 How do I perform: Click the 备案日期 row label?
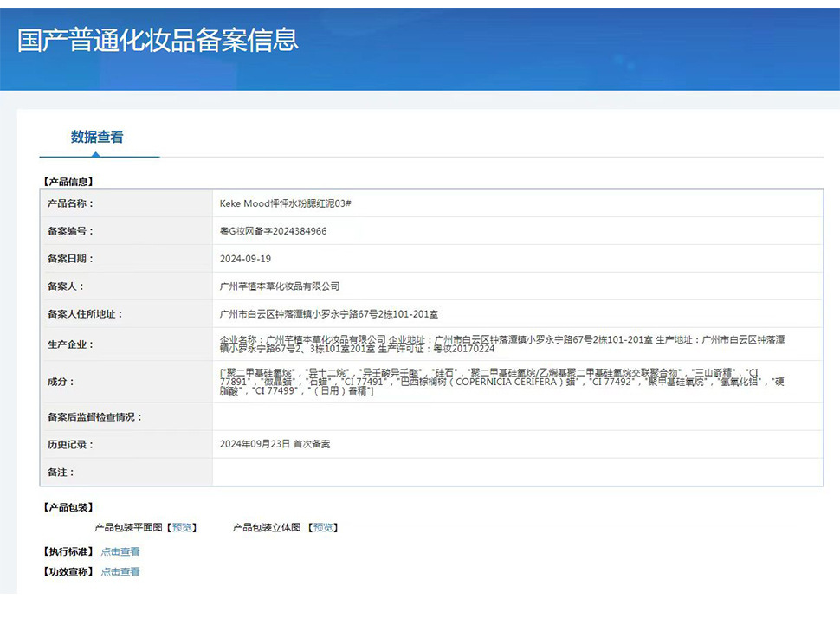[x=70, y=259]
